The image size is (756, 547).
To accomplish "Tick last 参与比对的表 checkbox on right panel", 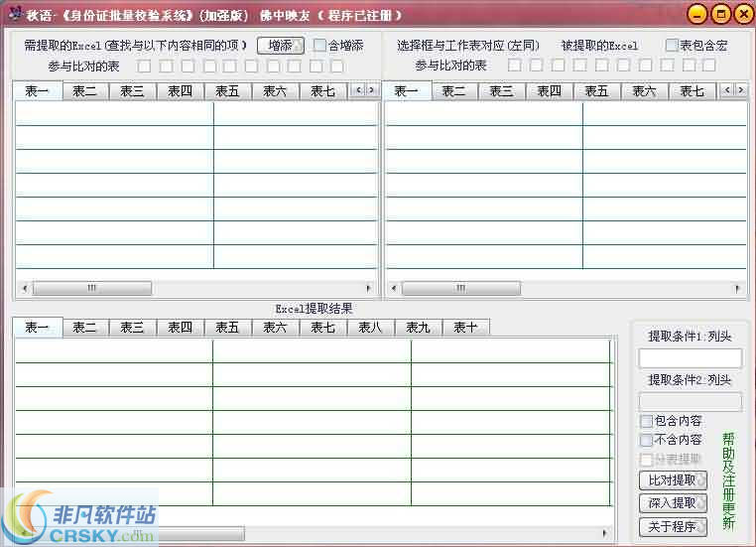I will click(709, 66).
